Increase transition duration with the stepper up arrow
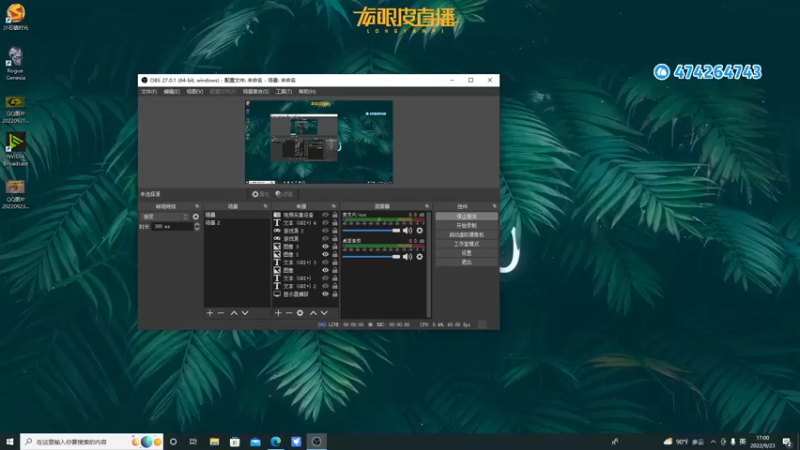 point(197,224)
